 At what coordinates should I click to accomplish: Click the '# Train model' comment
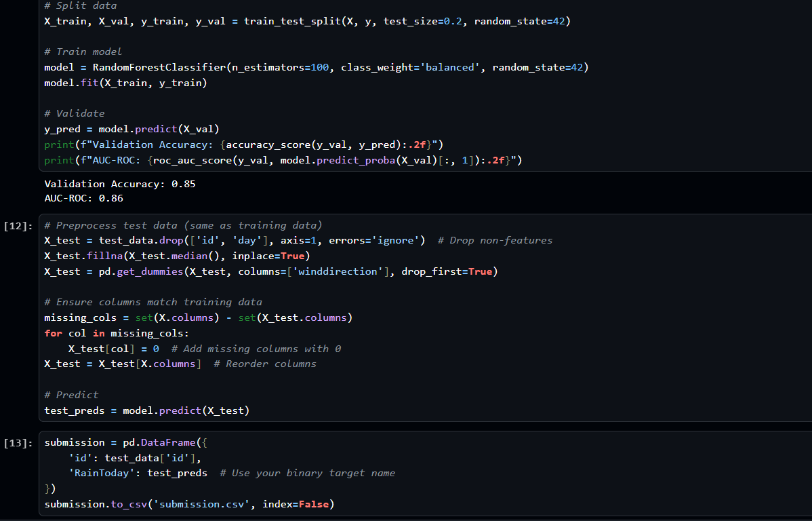83,52
